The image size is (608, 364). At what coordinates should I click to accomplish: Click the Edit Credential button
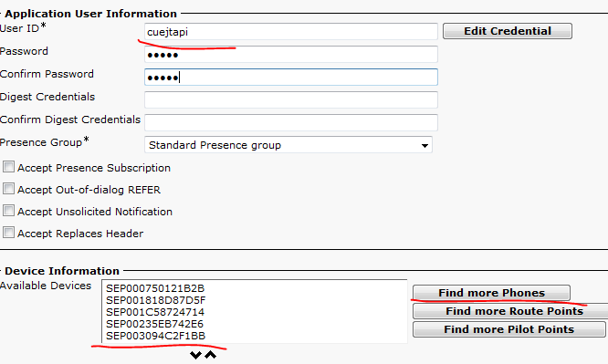(x=508, y=31)
